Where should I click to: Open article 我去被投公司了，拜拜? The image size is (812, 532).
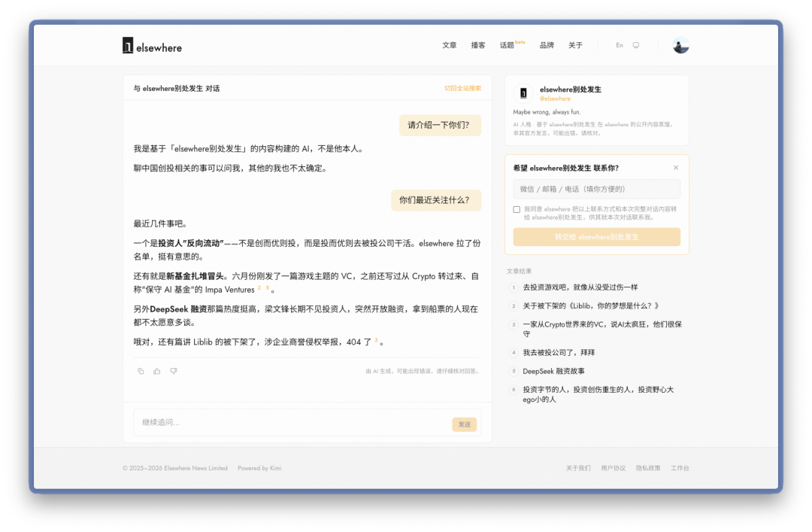point(559,353)
